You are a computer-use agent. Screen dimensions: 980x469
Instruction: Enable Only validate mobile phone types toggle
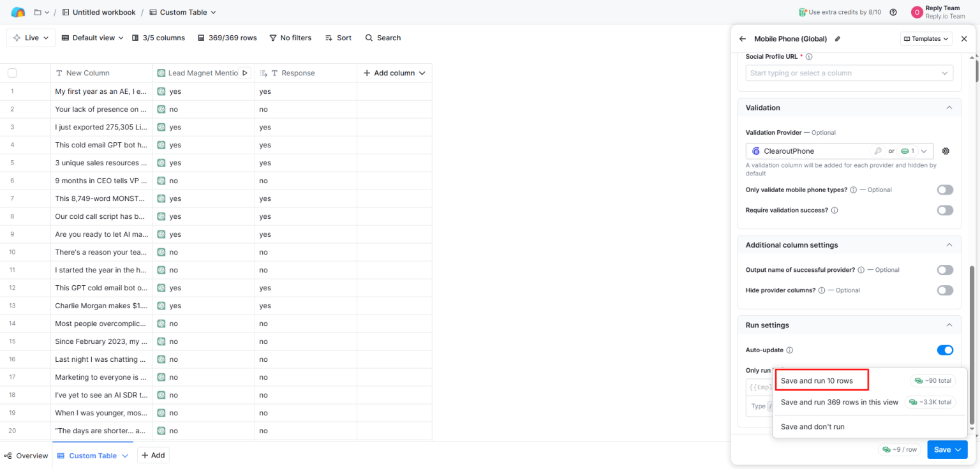click(945, 190)
